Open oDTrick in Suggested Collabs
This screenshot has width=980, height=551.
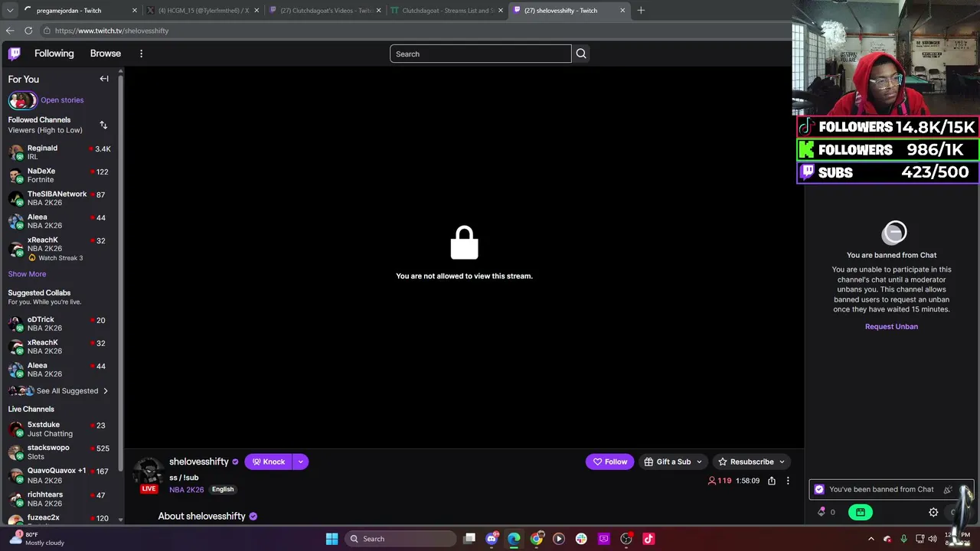60,324
